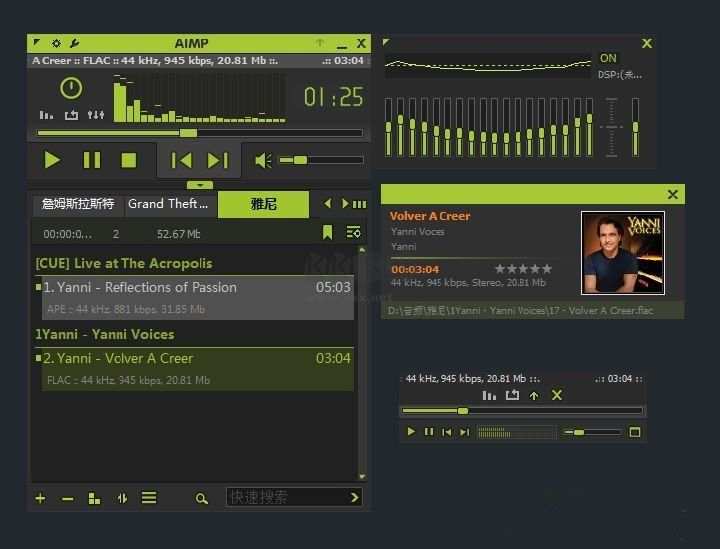Click the 01:25 elapsed time display
The image size is (720, 549).
[x=333, y=97]
